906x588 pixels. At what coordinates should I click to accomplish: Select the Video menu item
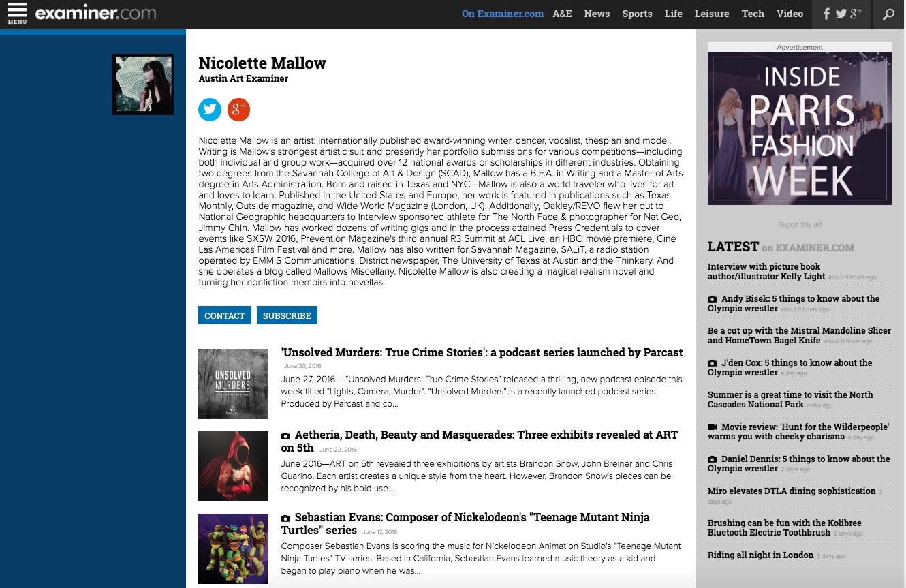click(x=790, y=14)
